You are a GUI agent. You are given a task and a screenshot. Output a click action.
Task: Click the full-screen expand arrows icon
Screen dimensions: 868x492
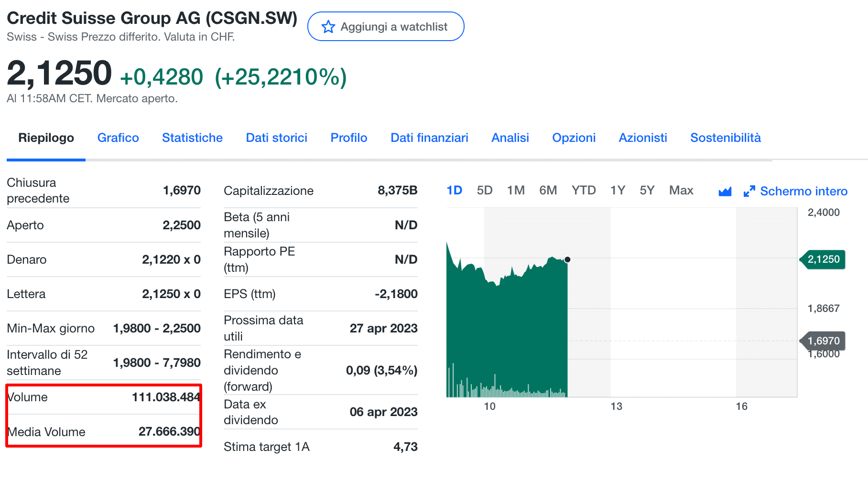coord(749,192)
